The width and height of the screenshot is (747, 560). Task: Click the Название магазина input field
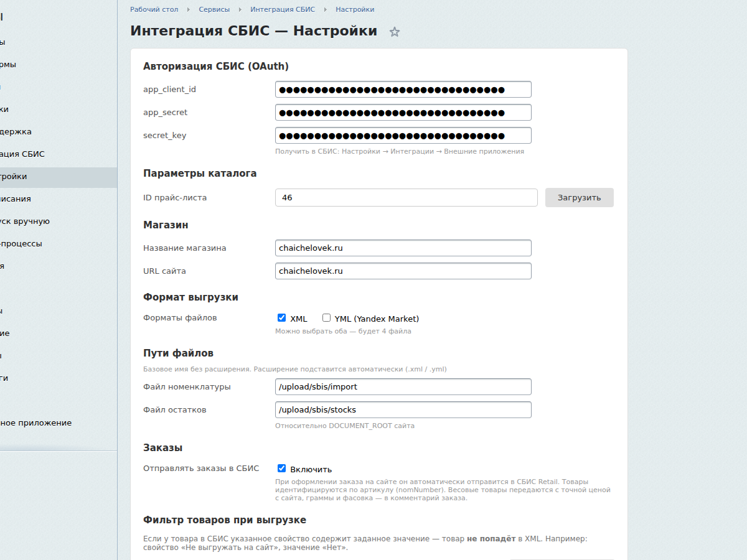coord(403,248)
